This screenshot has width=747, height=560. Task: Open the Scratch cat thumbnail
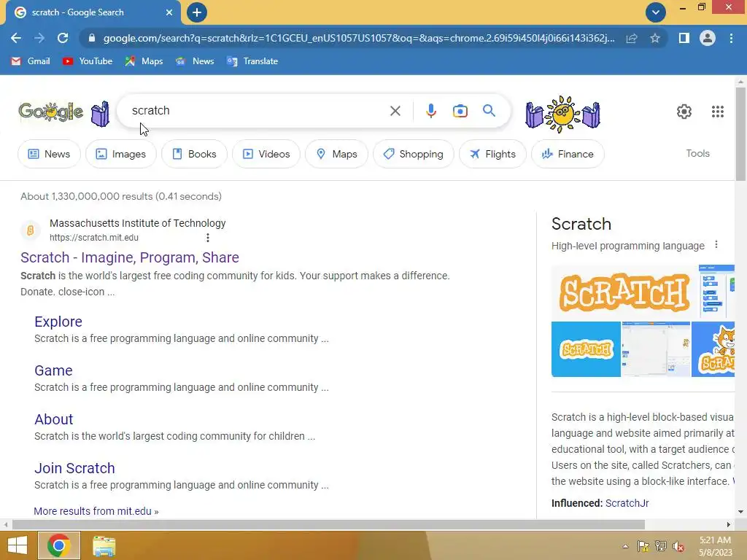pyautogui.click(x=713, y=349)
